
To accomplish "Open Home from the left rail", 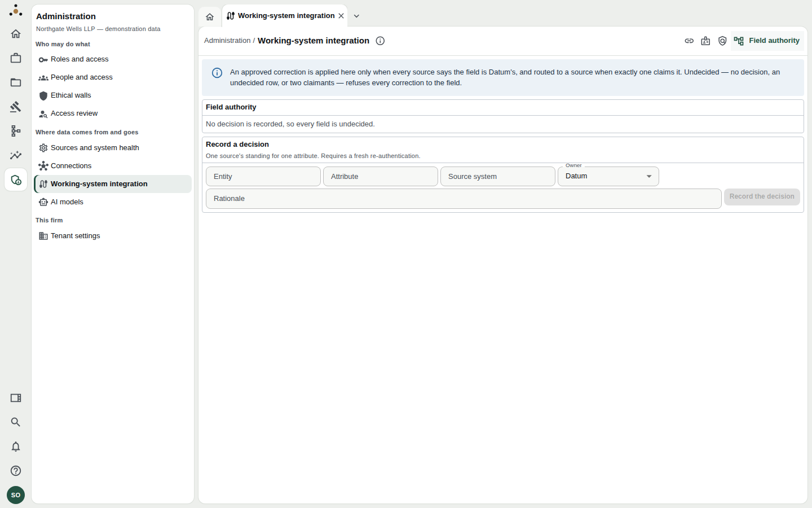I will click(x=16, y=34).
